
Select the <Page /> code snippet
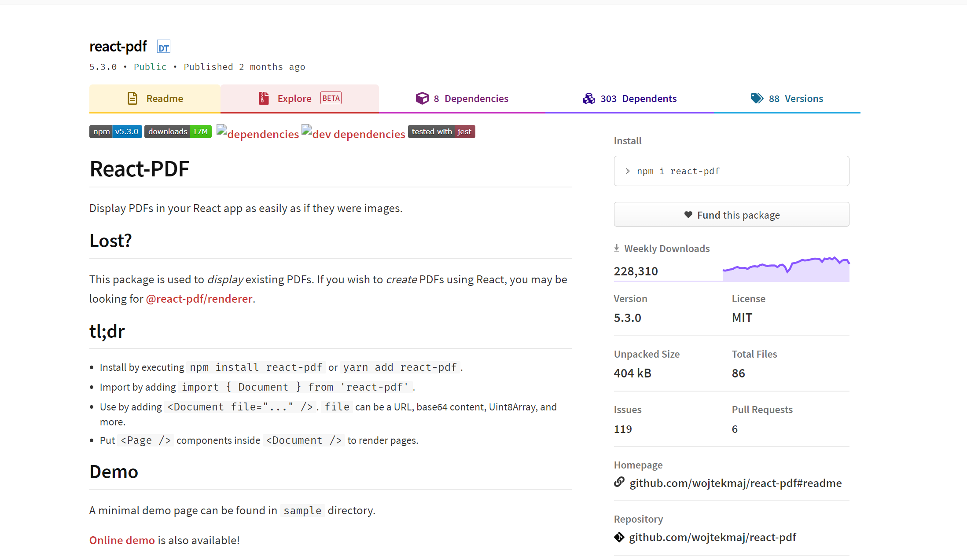(x=146, y=440)
